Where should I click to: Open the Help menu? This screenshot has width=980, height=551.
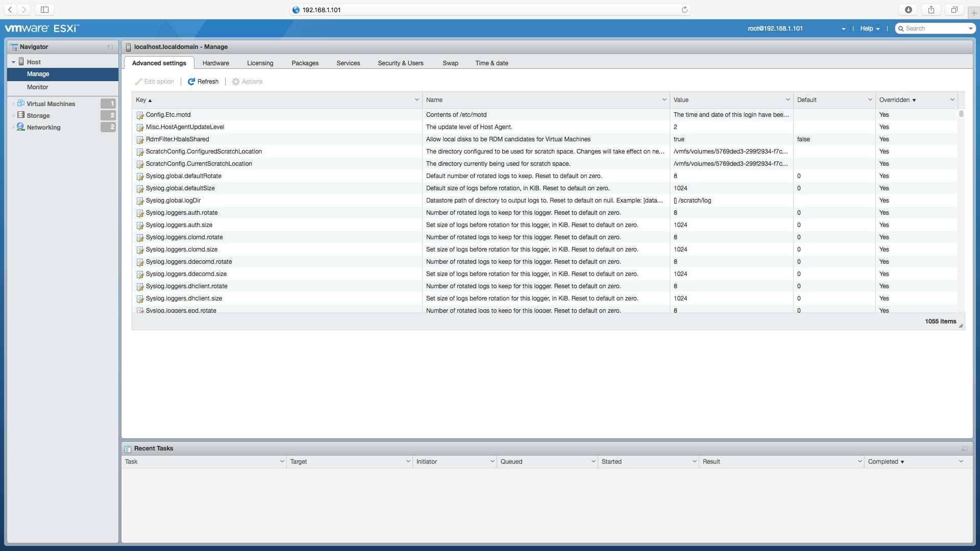[x=869, y=29]
